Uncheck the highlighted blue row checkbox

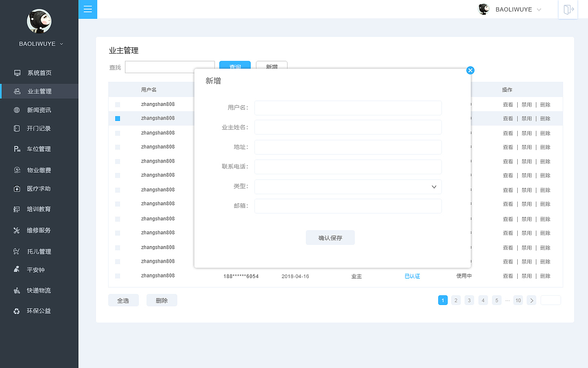(118, 118)
